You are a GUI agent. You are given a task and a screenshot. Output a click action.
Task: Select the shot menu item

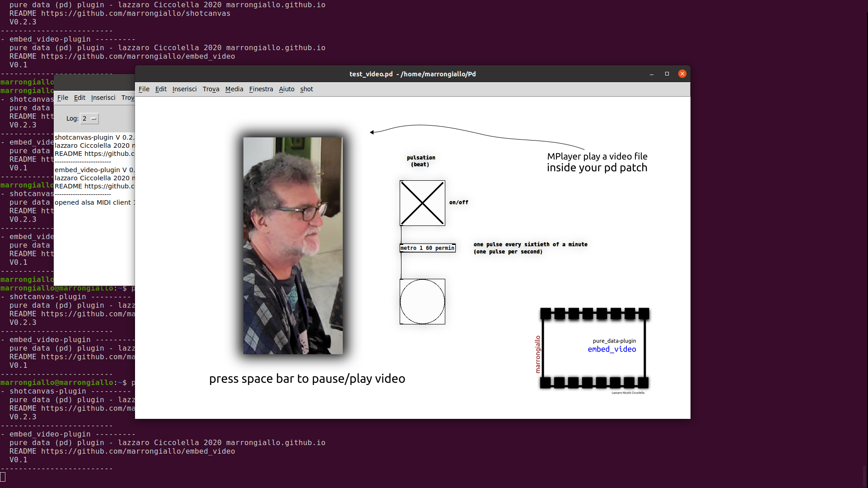point(306,89)
